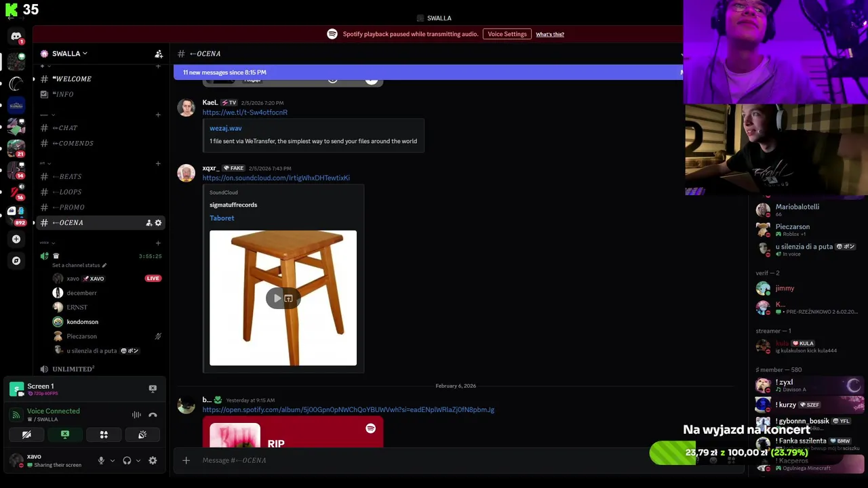
Task: Open the COMENDS channel
Action: coord(100,144)
